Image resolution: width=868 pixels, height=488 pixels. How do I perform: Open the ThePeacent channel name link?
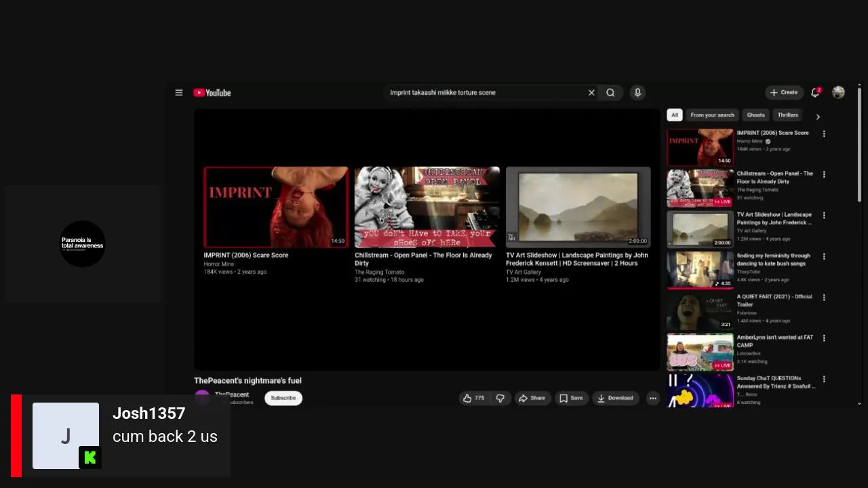[232, 394]
